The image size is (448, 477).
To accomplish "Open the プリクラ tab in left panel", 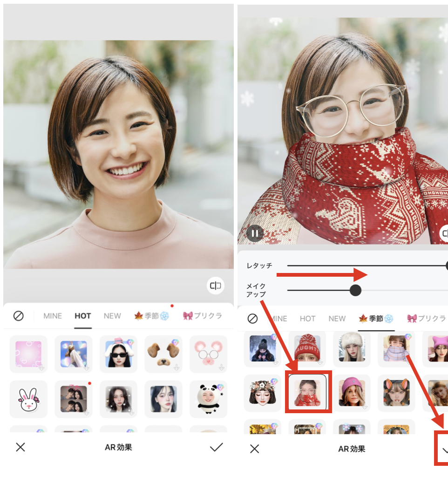I will click(203, 316).
